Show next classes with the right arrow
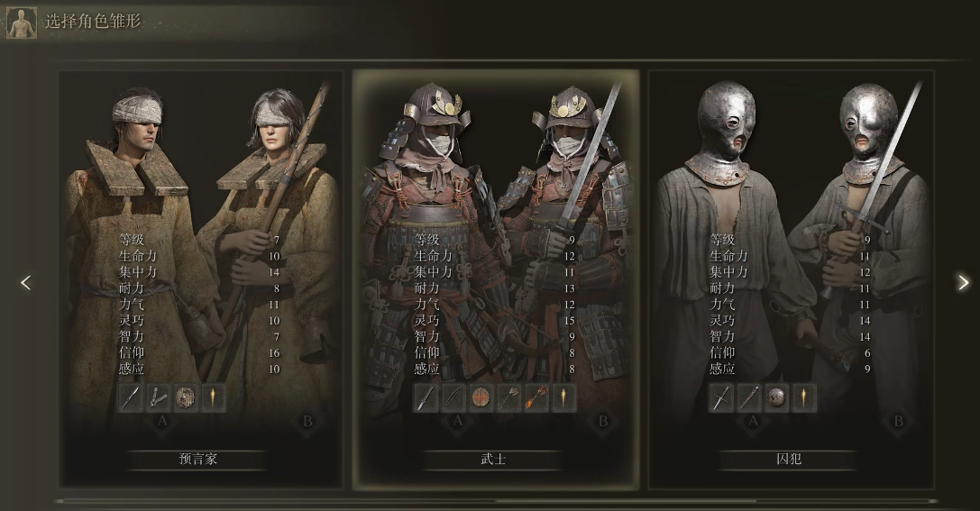980x511 pixels. [963, 283]
